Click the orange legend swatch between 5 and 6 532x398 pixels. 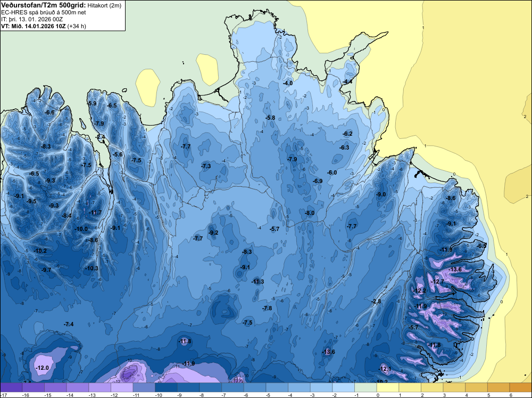[x=499, y=387]
